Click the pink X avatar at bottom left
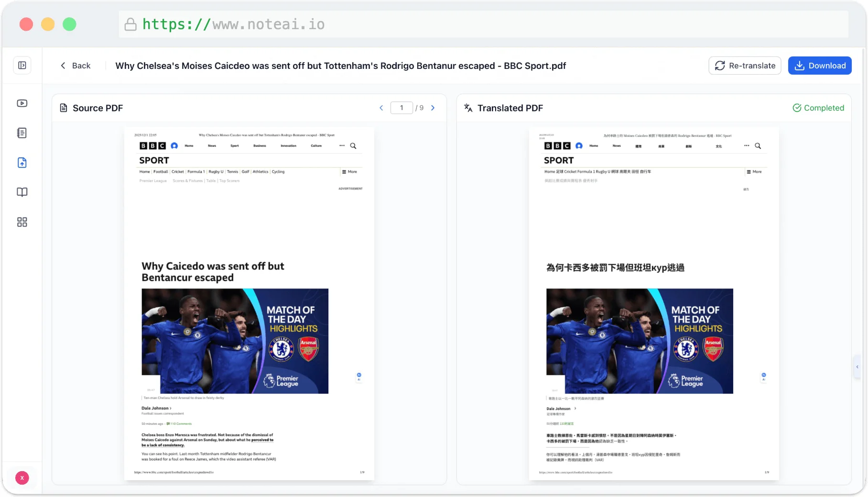Viewport: 868px width, 497px height. click(x=22, y=478)
